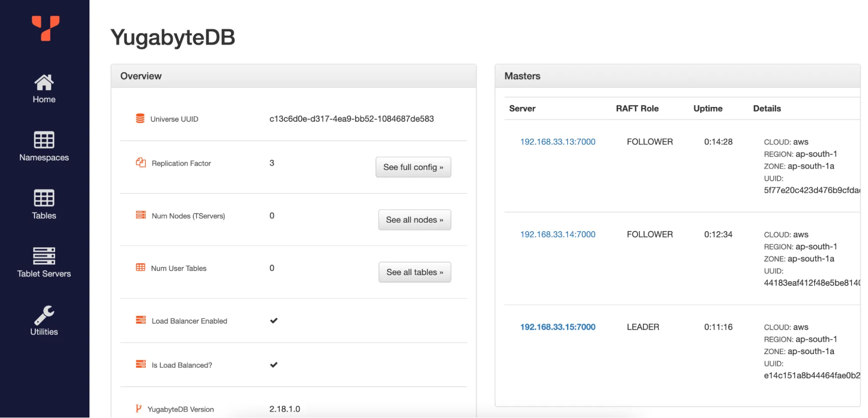The image size is (868, 418).
Task: Click the See all nodes button
Action: (x=414, y=220)
